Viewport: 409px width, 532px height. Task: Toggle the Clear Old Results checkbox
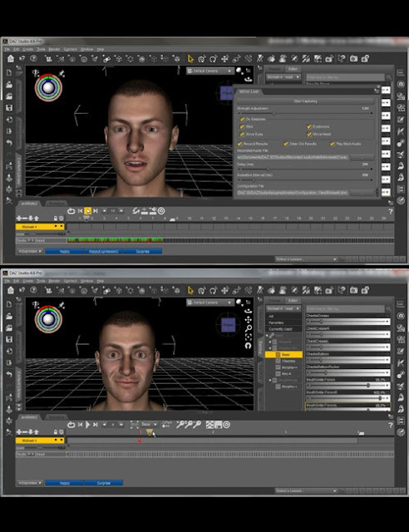coord(286,144)
